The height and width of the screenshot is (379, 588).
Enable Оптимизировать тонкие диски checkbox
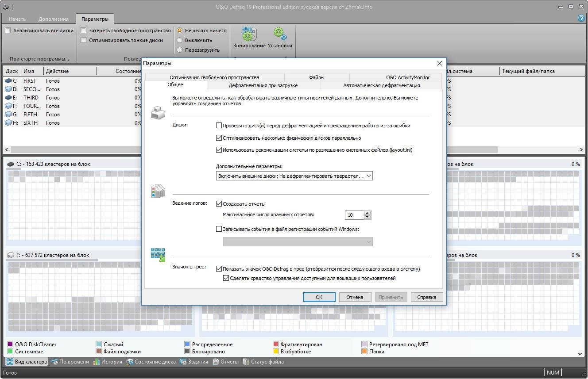(84, 40)
